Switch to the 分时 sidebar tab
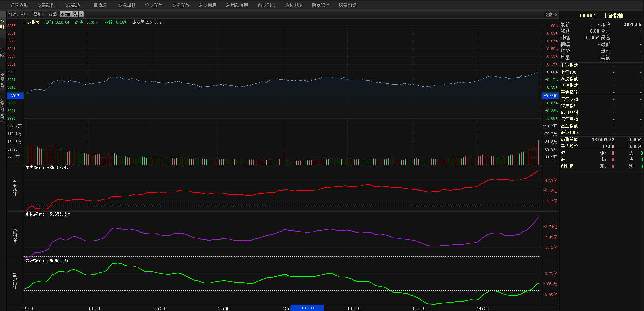Viewport: 644px width, 311px height. [x=3, y=24]
